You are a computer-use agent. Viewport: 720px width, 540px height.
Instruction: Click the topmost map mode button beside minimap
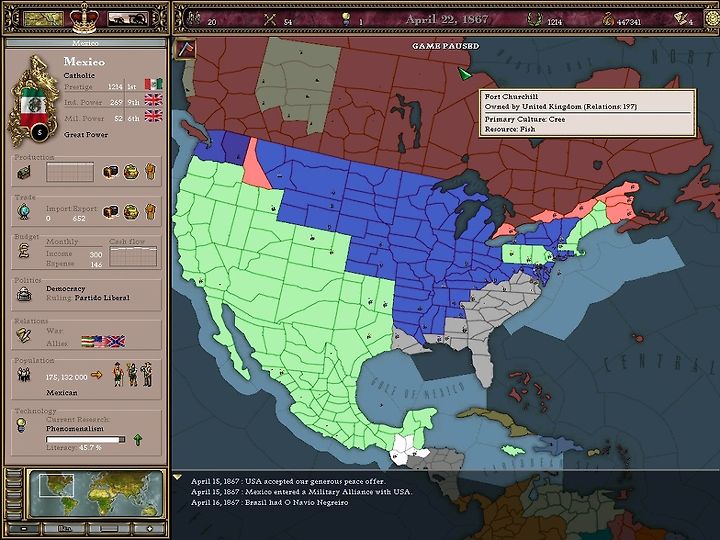click(14, 474)
